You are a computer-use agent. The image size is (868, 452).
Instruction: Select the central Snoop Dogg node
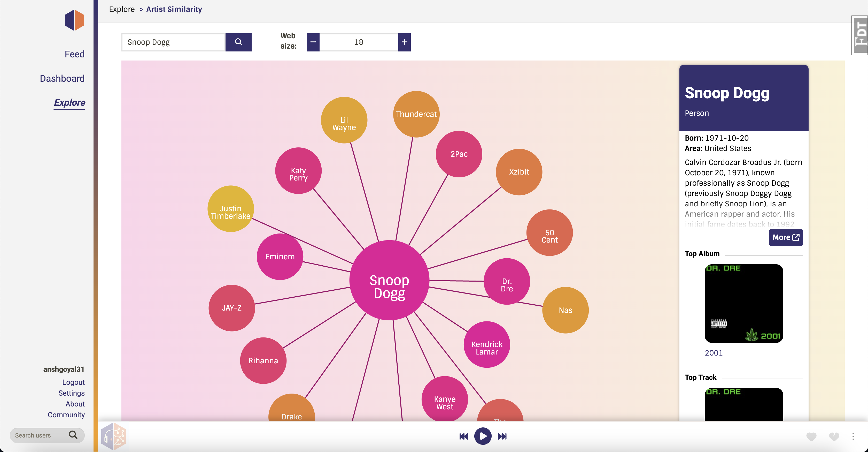389,280
